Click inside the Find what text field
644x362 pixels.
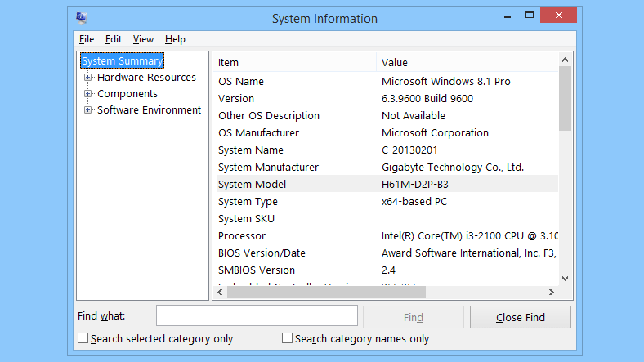[257, 316]
